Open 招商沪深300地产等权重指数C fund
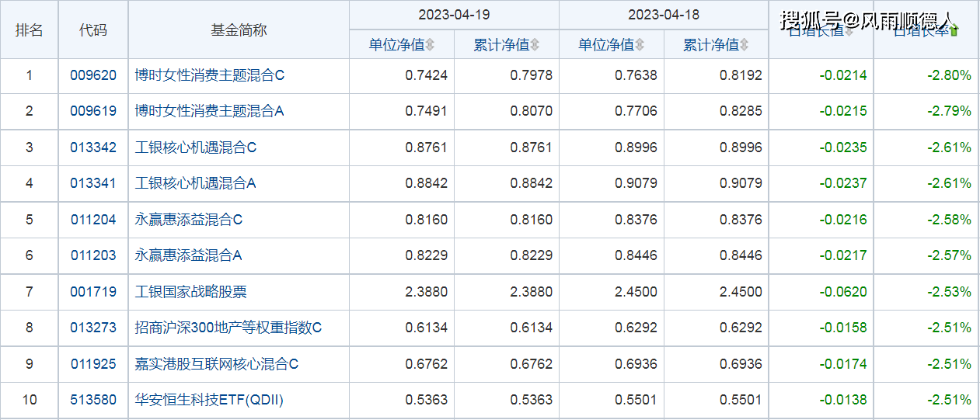This screenshot has width=980, height=420. tap(228, 328)
